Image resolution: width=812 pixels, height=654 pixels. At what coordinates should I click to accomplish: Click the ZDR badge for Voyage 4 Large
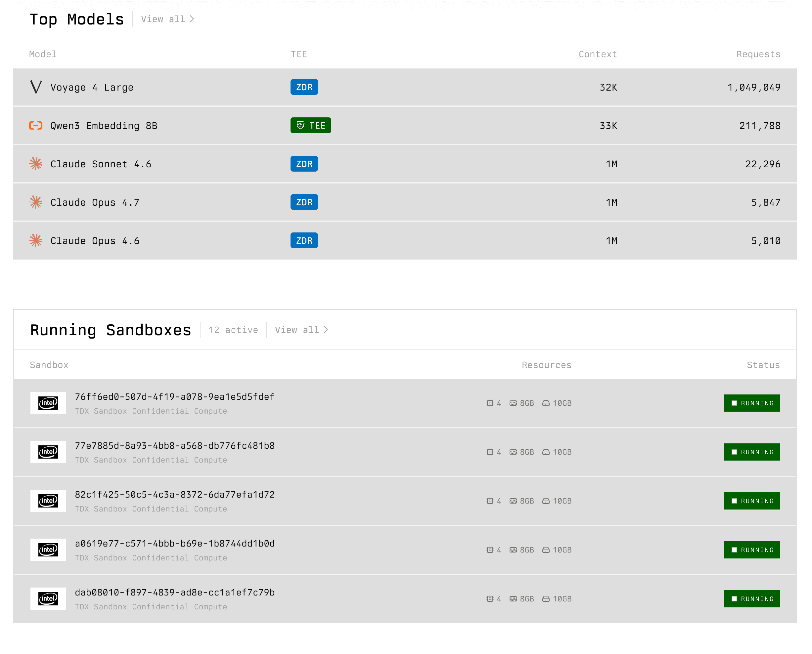304,87
